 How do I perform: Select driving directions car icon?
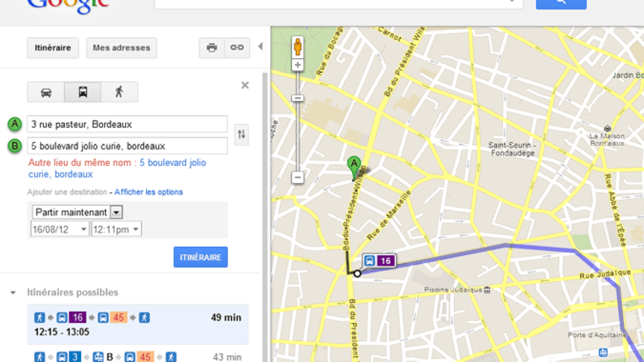[46, 92]
